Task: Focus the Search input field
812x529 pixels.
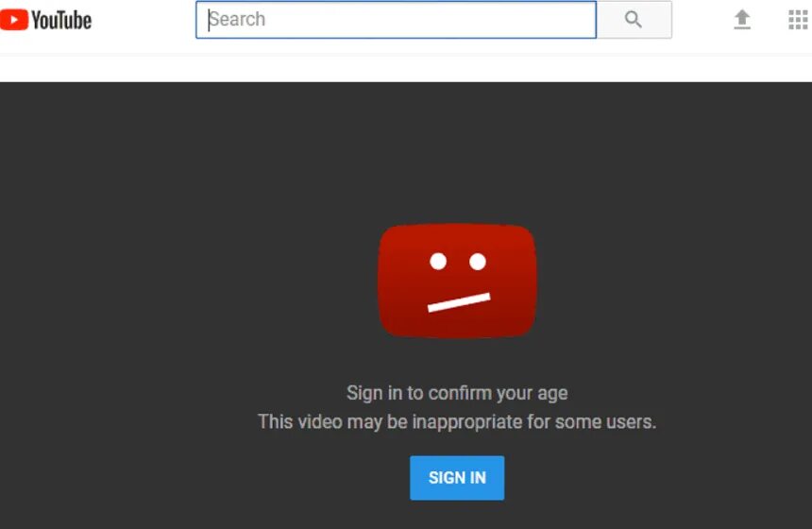Action: pos(397,20)
